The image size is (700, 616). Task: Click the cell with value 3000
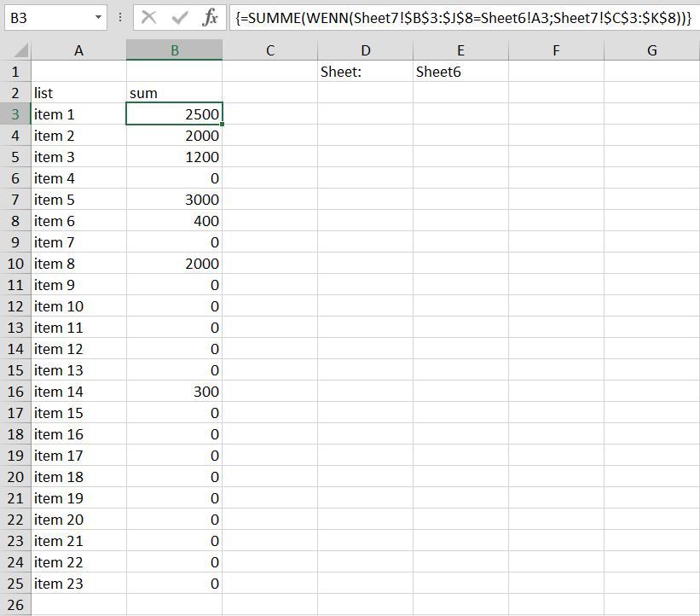[x=174, y=199]
